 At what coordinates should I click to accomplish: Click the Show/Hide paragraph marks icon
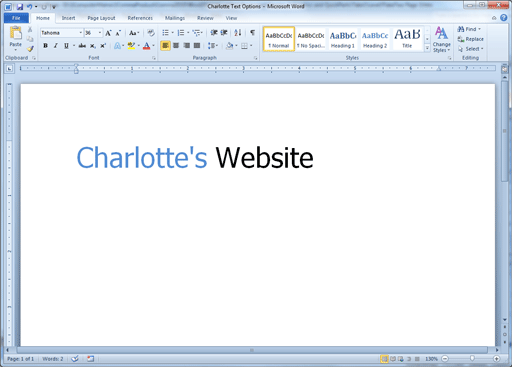(252, 33)
